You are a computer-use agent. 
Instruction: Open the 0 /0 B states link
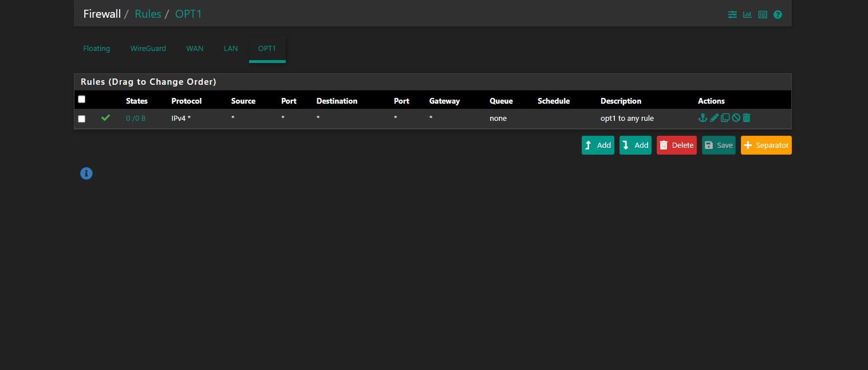click(x=136, y=119)
